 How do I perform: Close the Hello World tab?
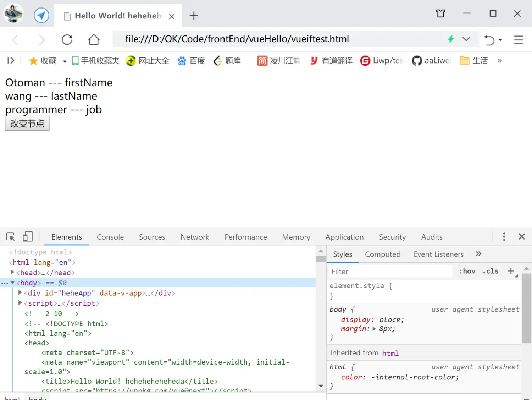click(x=172, y=16)
